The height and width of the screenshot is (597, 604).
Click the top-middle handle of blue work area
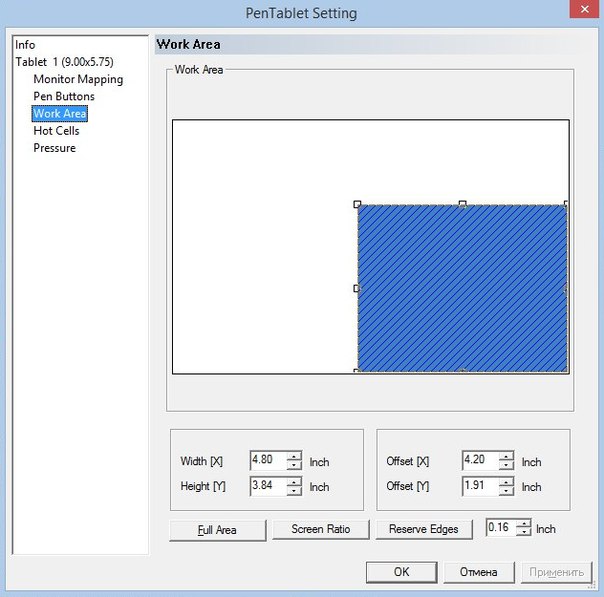point(463,204)
